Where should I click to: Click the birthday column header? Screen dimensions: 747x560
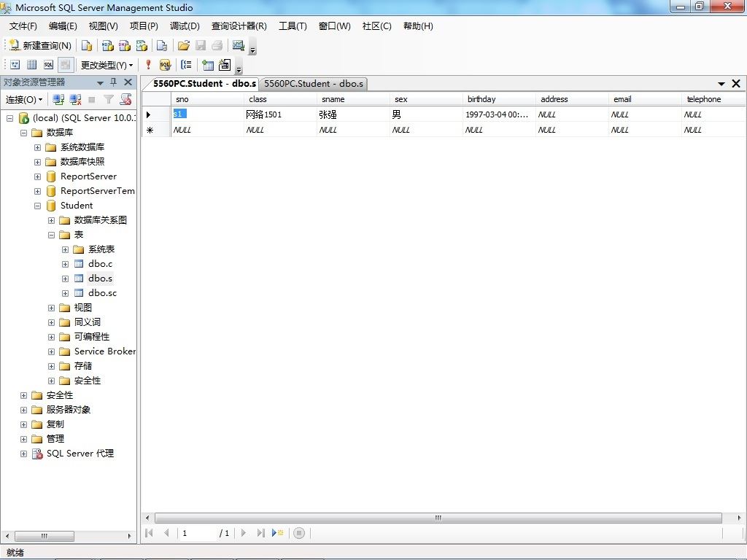tap(498, 99)
